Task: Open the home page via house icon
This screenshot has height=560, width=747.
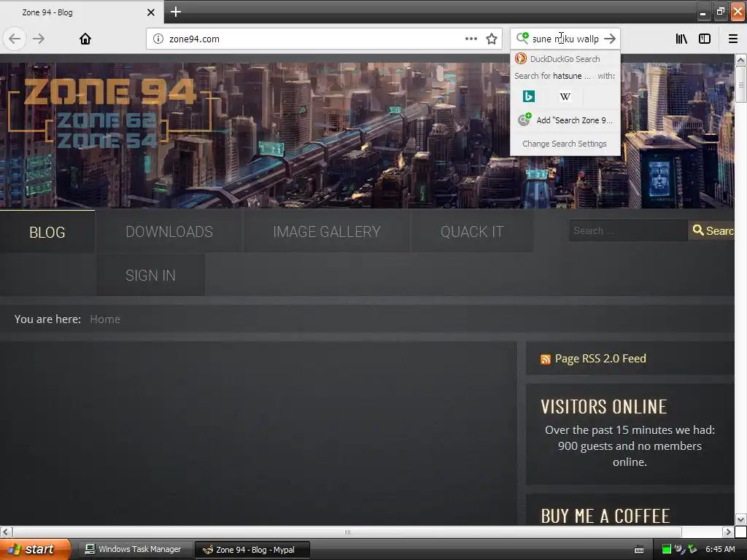Action: coord(85,39)
